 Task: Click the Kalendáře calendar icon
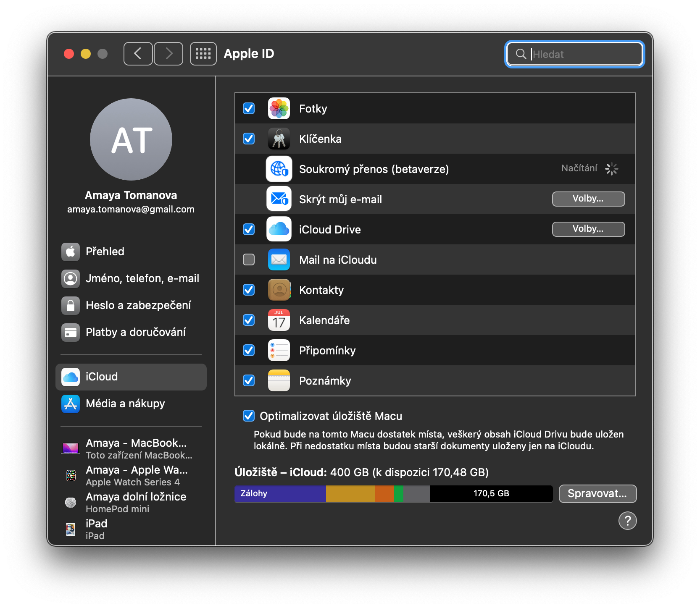click(279, 320)
